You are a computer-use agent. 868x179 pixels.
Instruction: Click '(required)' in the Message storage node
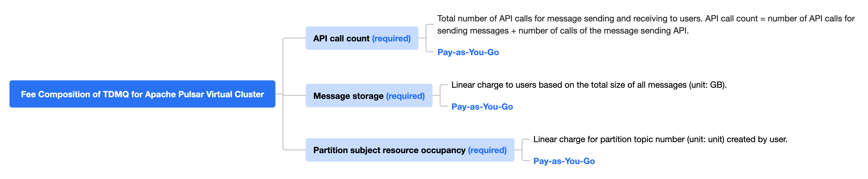coord(405,96)
